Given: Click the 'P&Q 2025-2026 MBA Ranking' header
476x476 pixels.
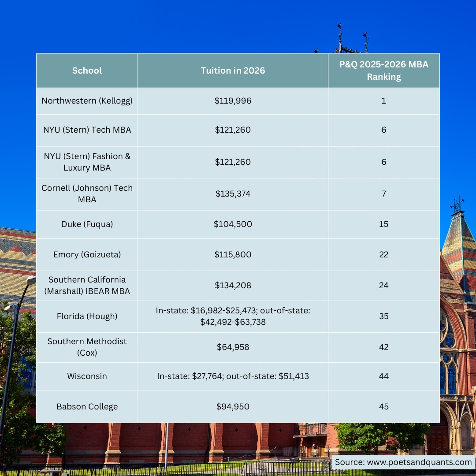Looking at the screenshot, I should pyautogui.click(x=384, y=71).
